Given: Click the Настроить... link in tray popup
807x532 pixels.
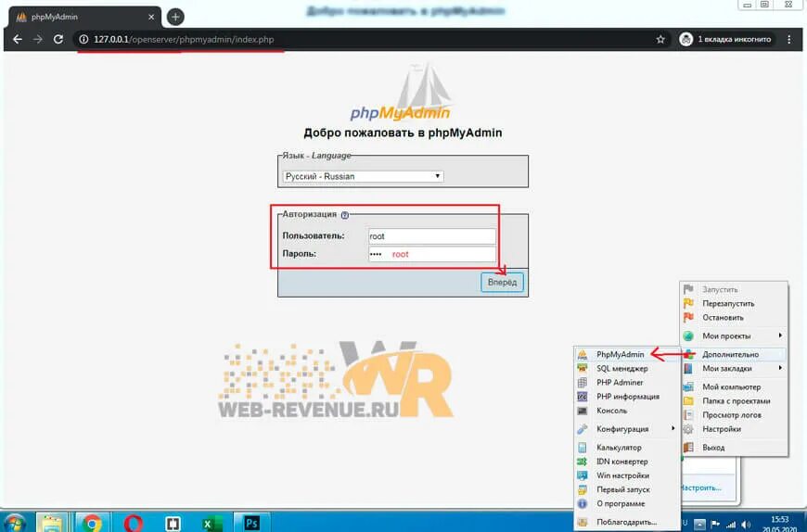Looking at the screenshot, I should click(x=700, y=488).
